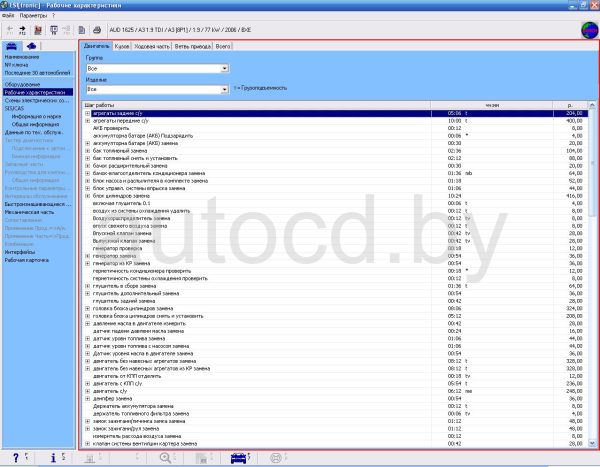Open help via question mark icon

click(16, 457)
